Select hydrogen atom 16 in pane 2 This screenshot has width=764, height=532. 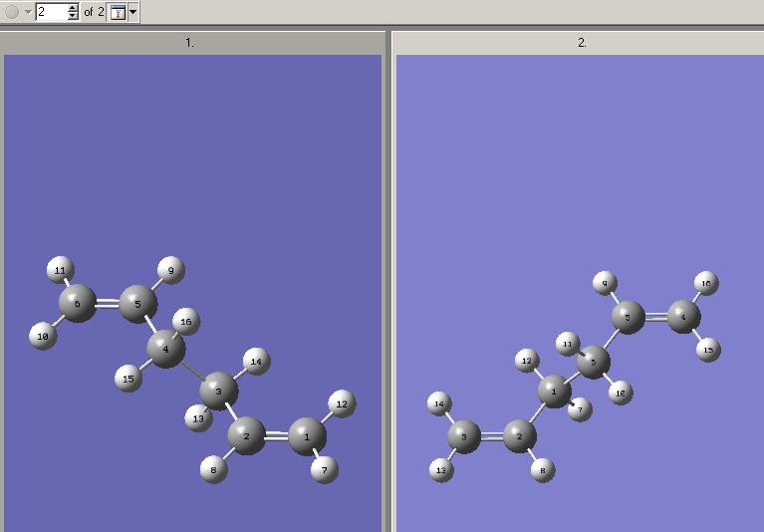pos(706,284)
